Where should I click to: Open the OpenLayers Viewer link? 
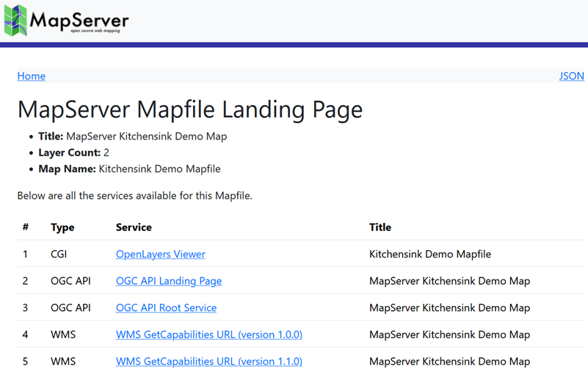click(x=160, y=255)
